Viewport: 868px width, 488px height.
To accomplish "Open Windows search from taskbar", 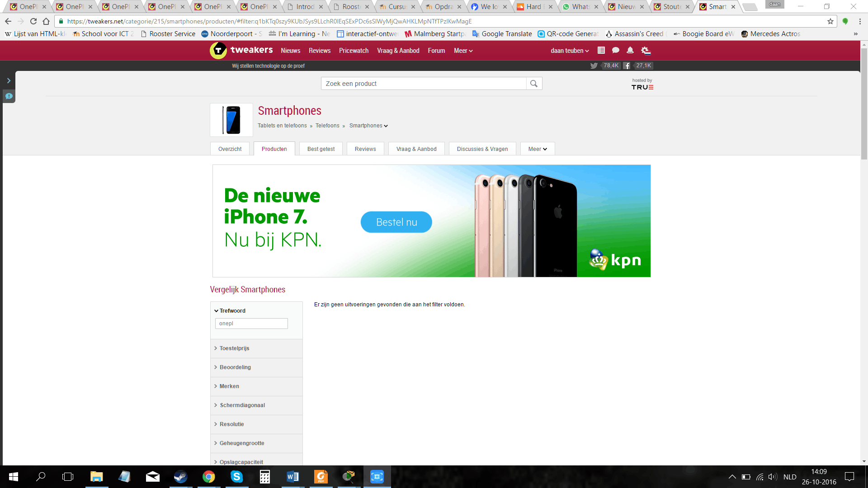I will coord(41,477).
